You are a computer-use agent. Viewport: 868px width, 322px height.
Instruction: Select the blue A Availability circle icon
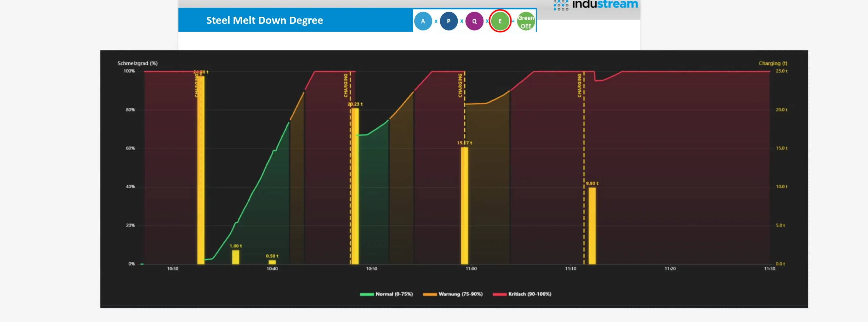click(423, 21)
